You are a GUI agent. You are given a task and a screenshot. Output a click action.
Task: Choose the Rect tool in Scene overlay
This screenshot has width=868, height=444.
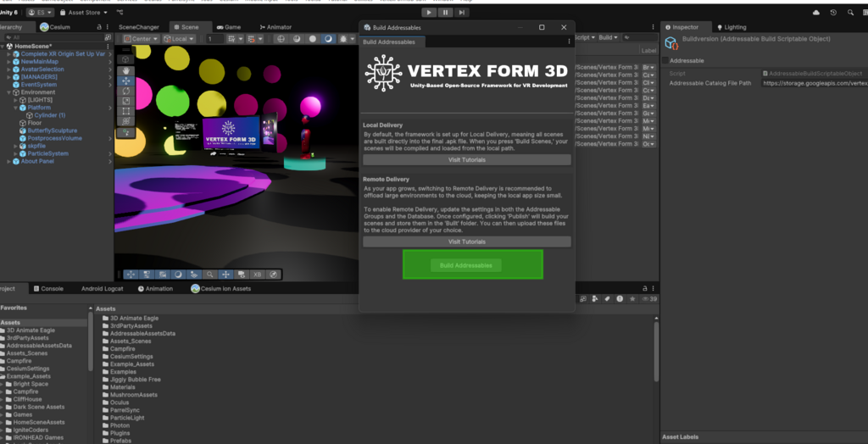(126, 110)
